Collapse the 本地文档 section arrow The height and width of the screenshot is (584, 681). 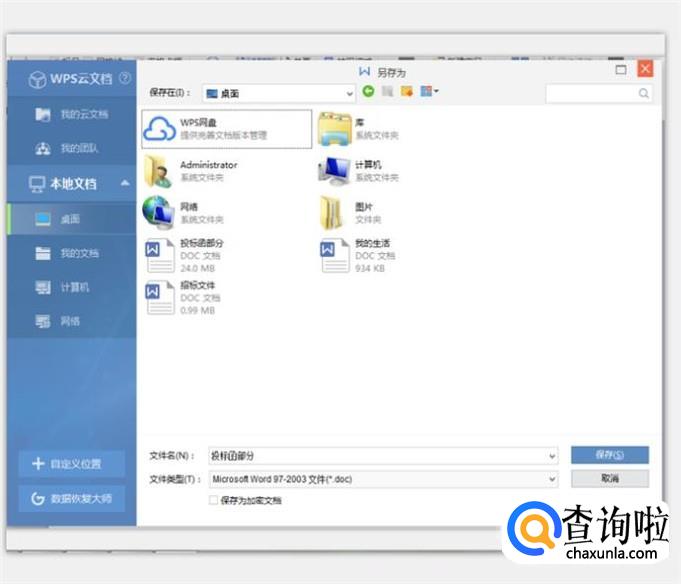(x=125, y=183)
